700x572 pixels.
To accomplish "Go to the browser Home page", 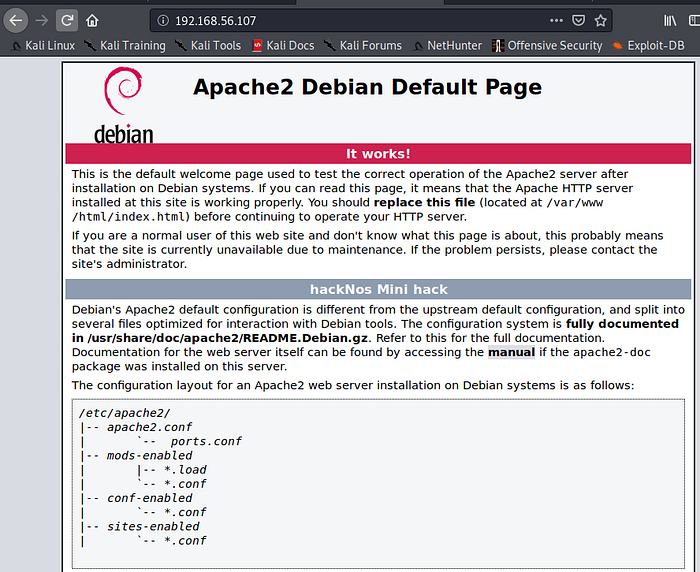I will pyautogui.click(x=92, y=20).
